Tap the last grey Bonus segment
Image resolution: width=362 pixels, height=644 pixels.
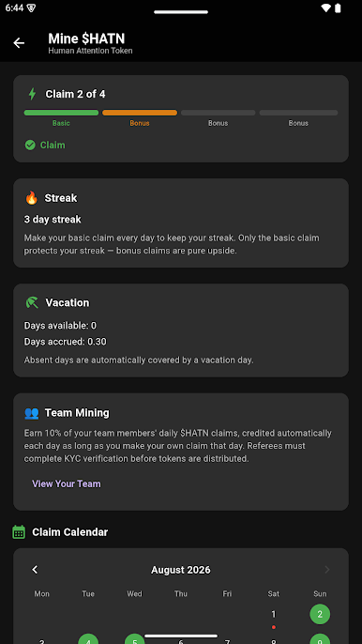[x=298, y=113]
